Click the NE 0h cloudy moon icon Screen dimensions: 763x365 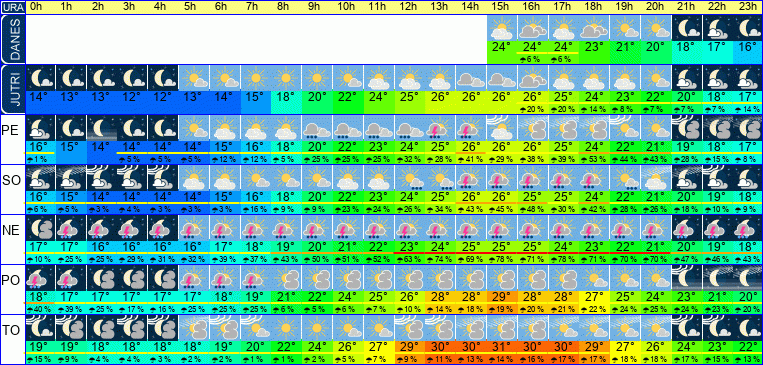coord(40,227)
